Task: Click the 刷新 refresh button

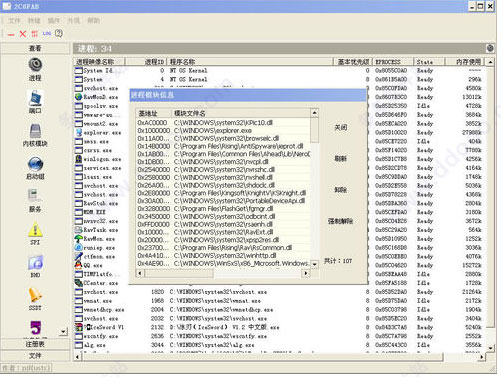Action: [x=340, y=159]
